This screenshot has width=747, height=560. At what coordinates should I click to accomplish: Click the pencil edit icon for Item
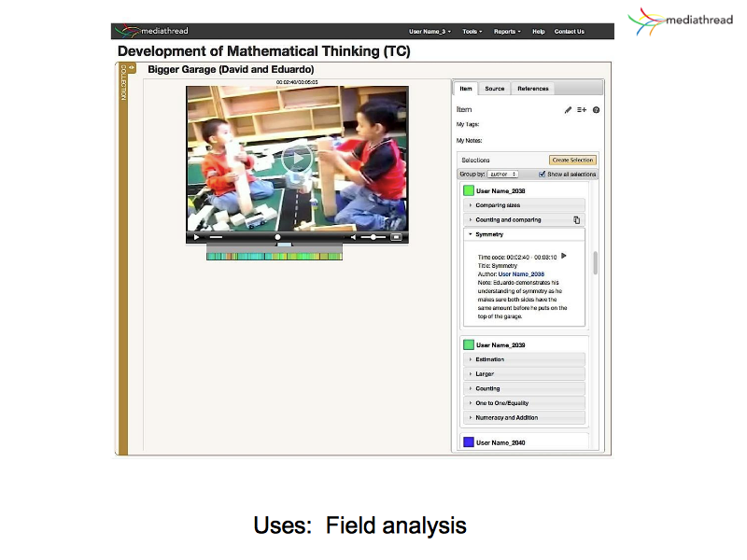click(x=569, y=110)
